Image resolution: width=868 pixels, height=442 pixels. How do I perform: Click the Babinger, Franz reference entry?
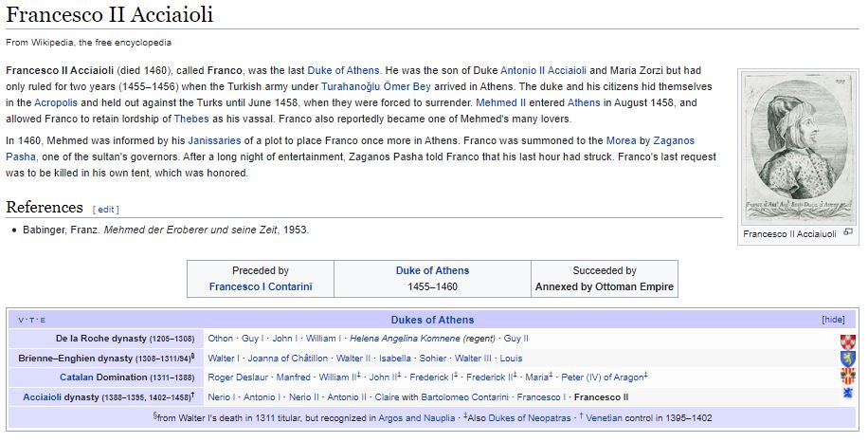click(x=166, y=230)
